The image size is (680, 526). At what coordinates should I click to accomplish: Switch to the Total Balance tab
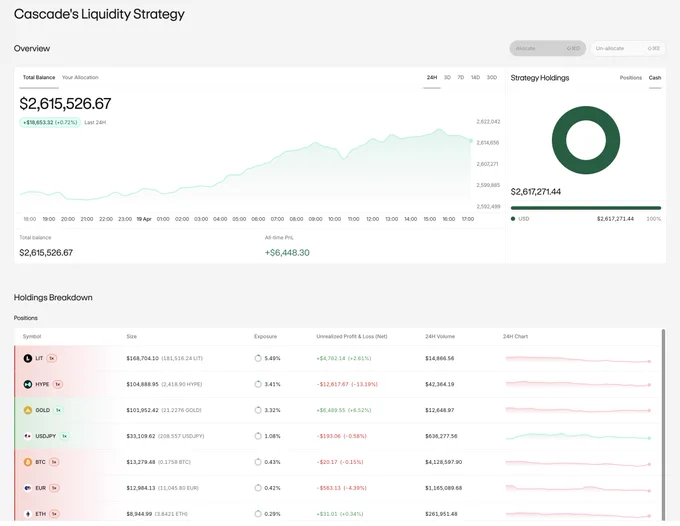39,78
